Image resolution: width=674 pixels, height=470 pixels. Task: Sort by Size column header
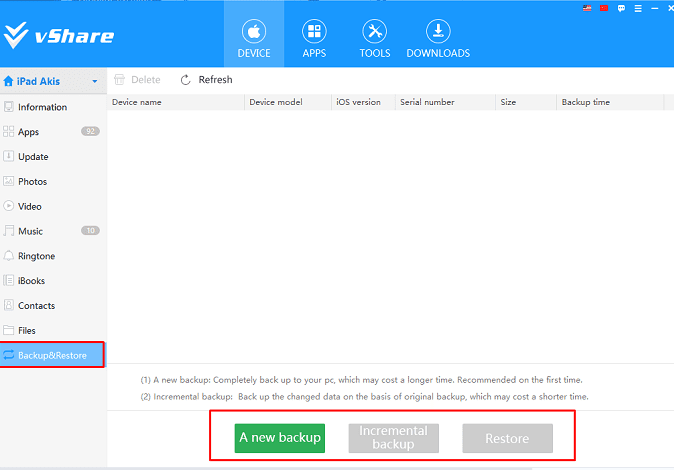tap(526, 102)
